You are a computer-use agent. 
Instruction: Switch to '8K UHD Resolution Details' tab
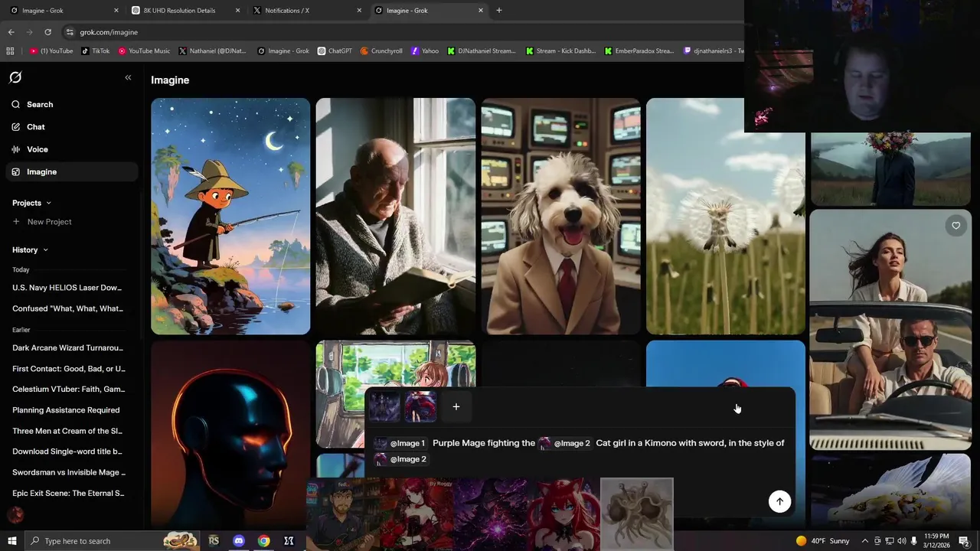tap(185, 11)
